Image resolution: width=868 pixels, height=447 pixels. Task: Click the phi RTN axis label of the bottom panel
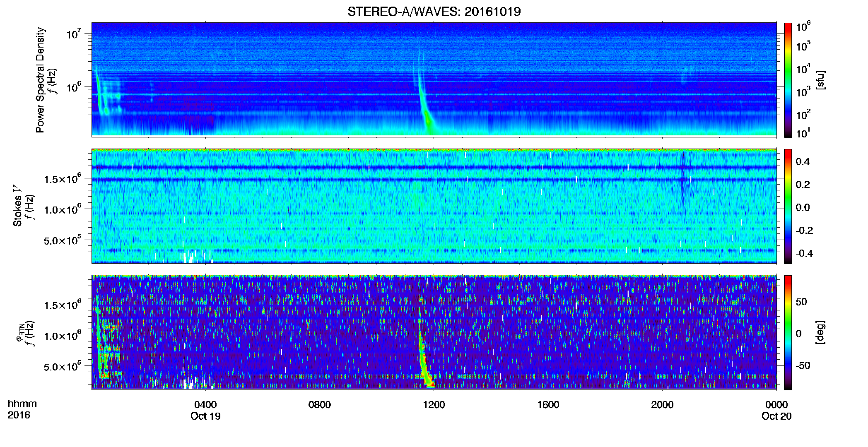(19, 332)
